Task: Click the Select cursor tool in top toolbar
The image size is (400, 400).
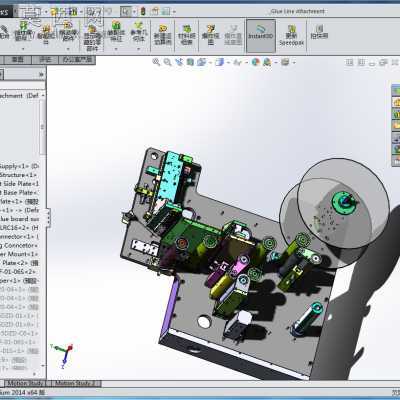Action: point(125,12)
